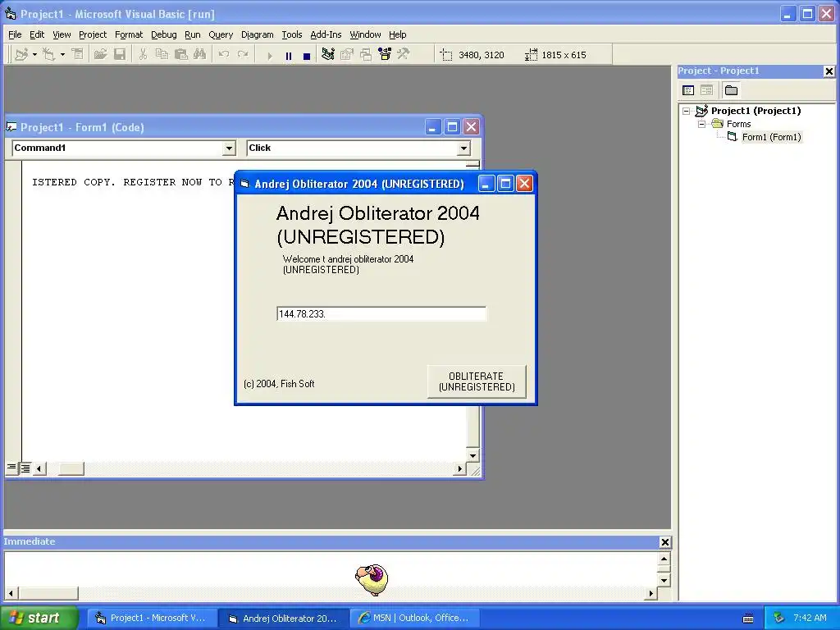The image size is (840, 630).
Task: Open the Properties Window toolbar icon
Action: (x=347, y=55)
